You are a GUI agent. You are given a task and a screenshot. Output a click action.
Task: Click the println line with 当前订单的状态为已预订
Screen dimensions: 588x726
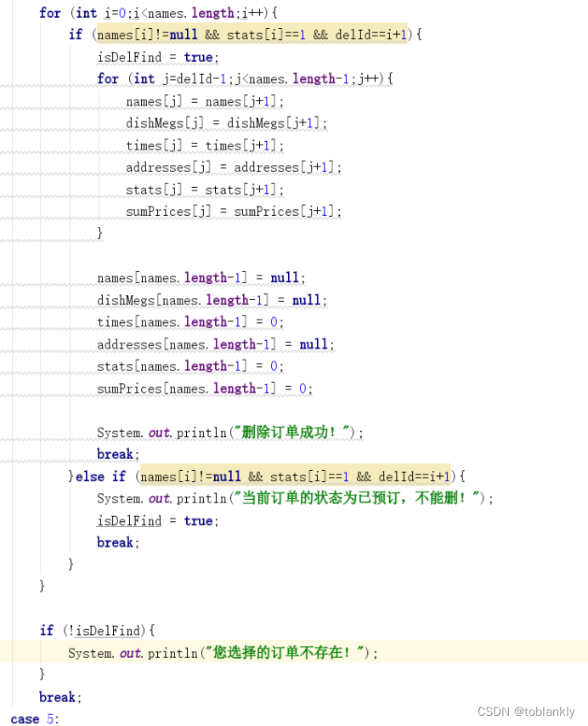[295, 498]
